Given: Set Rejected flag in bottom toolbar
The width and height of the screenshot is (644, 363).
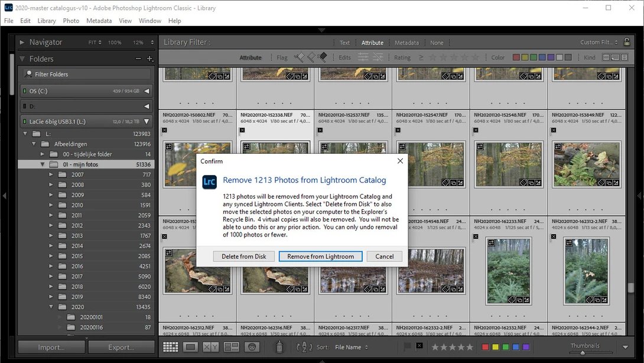Looking at the screenshot, I should pos(419,346).
